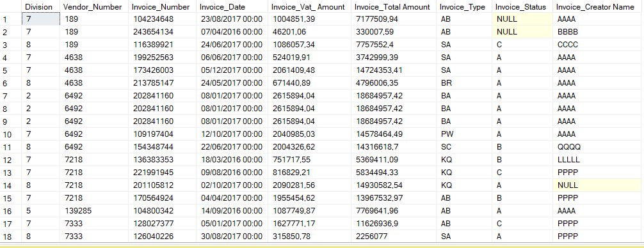644x248 pixels.
Task: Click invoice number 213785147
Action: tap(154, 83)
